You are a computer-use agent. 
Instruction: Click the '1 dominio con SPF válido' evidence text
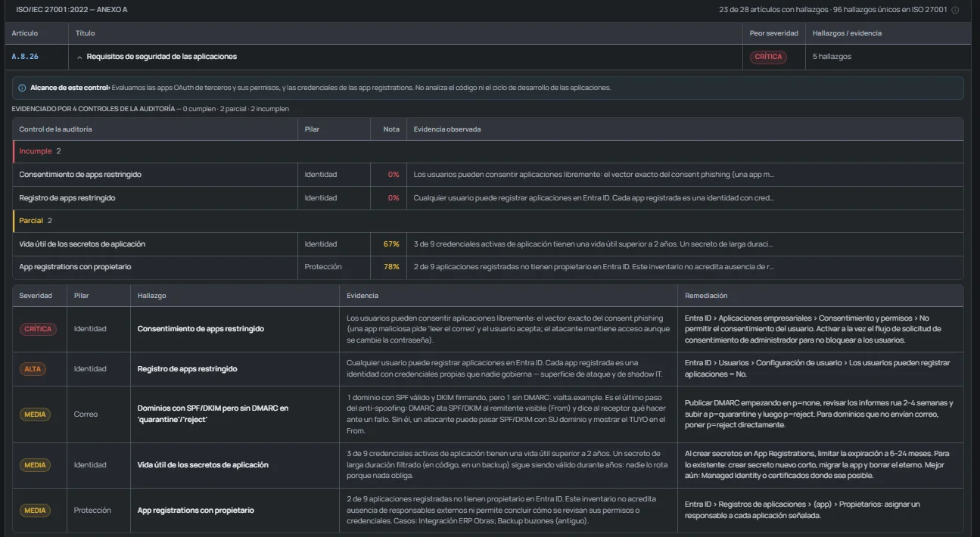coord(506,414)
